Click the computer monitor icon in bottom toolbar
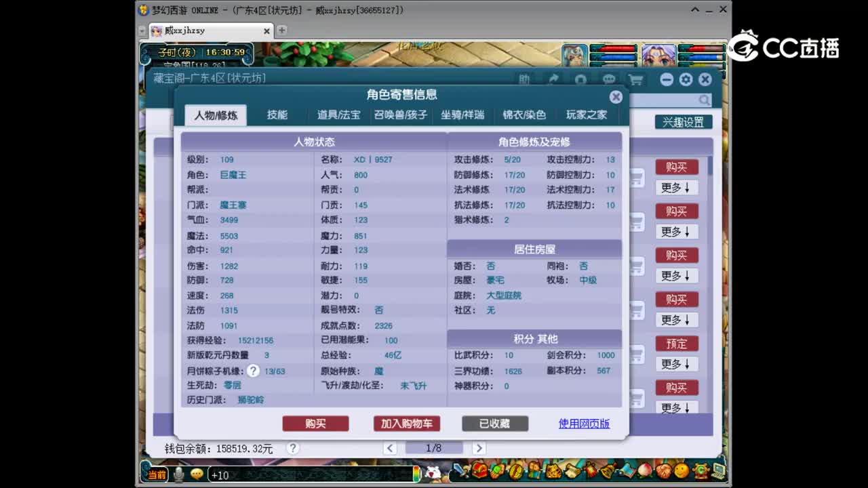The image size is (868, 488). pos(718,470)
